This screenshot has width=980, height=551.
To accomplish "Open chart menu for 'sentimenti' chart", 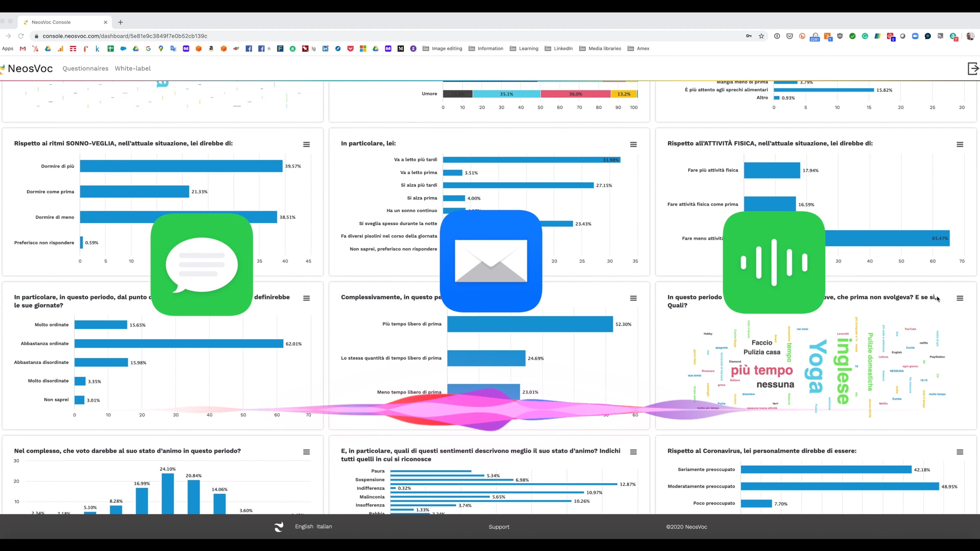I will [633, 452].
